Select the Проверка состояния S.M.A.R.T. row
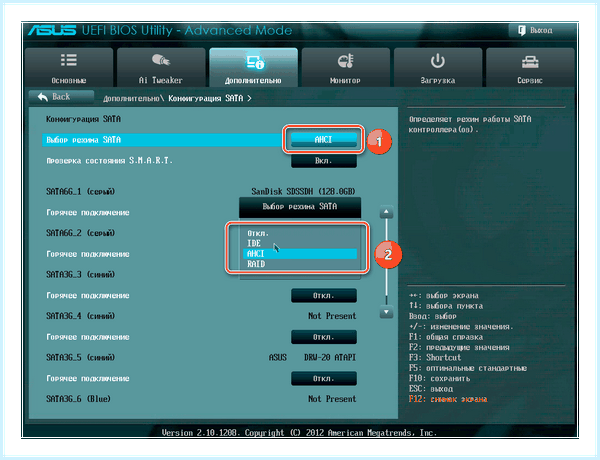This screenshot has width=600, height=460. pos(109,161)
